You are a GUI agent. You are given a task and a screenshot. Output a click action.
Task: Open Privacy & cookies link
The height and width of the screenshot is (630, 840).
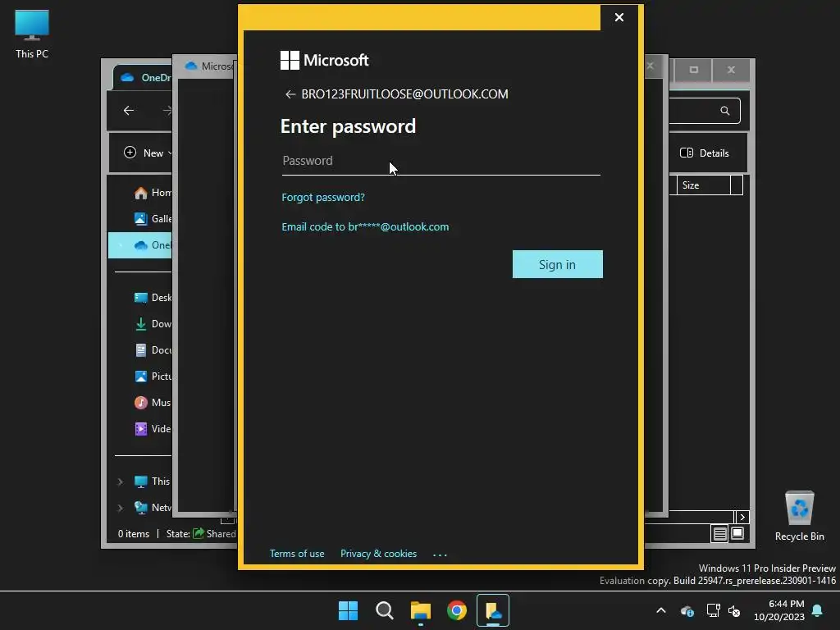point(378,554)
